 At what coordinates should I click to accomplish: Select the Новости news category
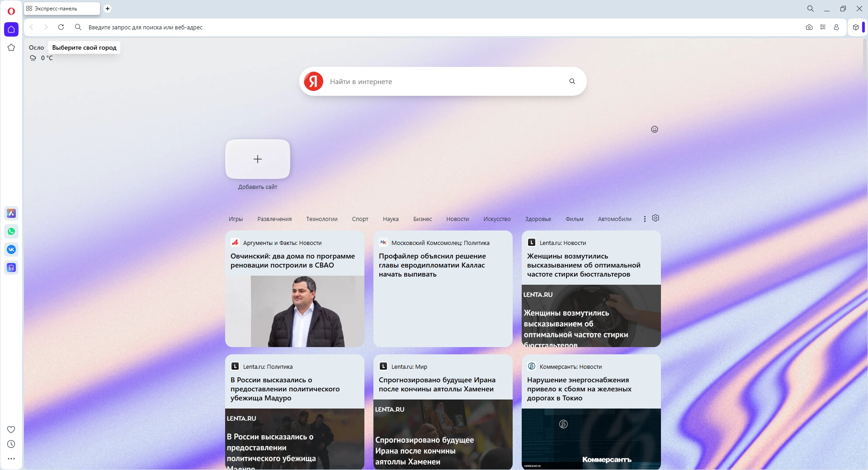[458, 219]
